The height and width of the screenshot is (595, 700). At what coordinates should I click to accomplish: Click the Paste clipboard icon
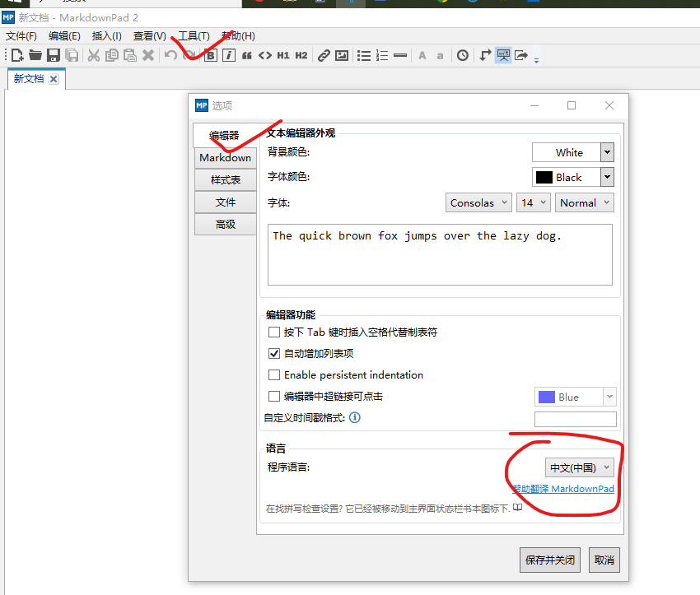(x=130, y=55)
